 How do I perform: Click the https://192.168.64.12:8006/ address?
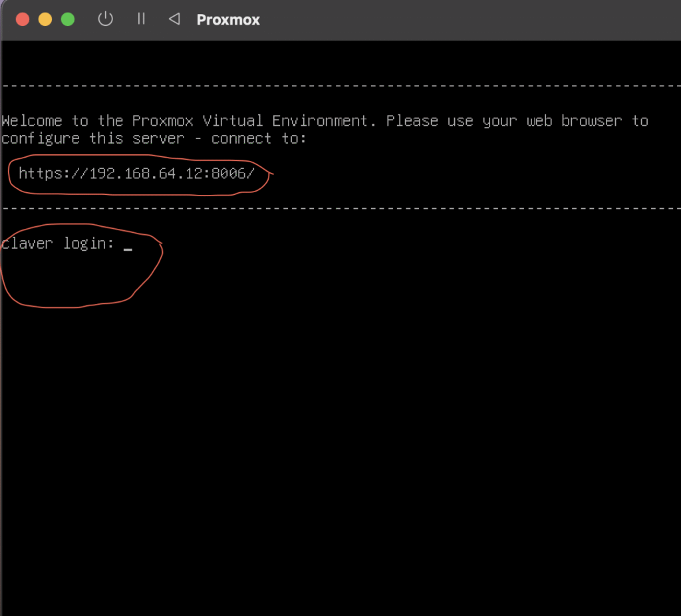tap(136, 174)
